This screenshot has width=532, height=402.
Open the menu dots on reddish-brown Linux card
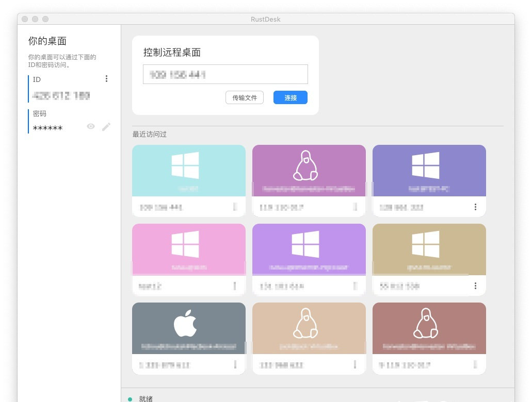click(x=475, y=364)
